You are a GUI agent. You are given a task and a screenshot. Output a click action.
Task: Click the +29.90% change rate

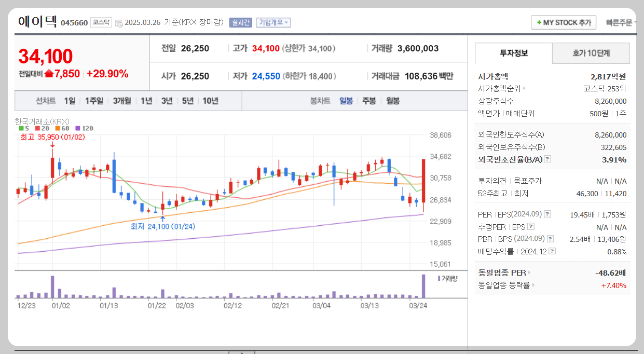pos(107,74)
